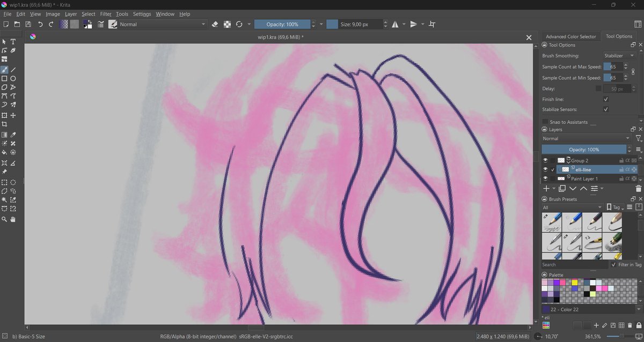Open the File menu
The width and height of the screenshot is (644, 342).
click(8, 14)
